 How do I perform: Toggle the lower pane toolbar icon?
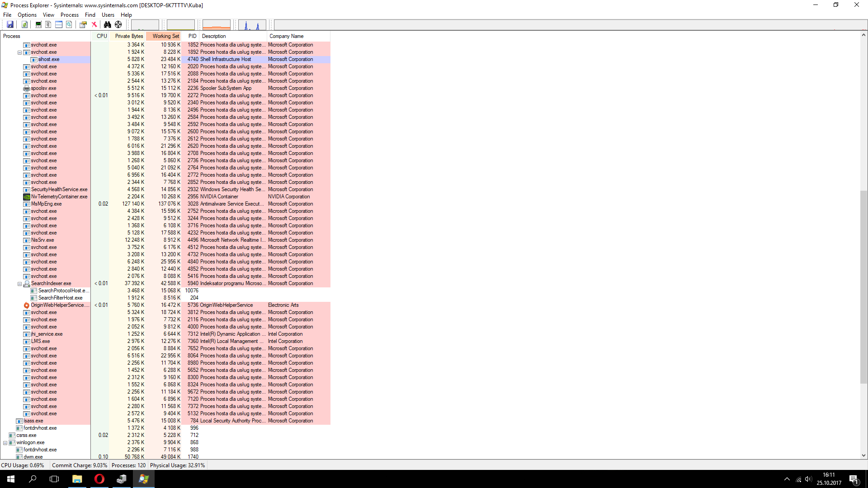click(x=59, y=24)
